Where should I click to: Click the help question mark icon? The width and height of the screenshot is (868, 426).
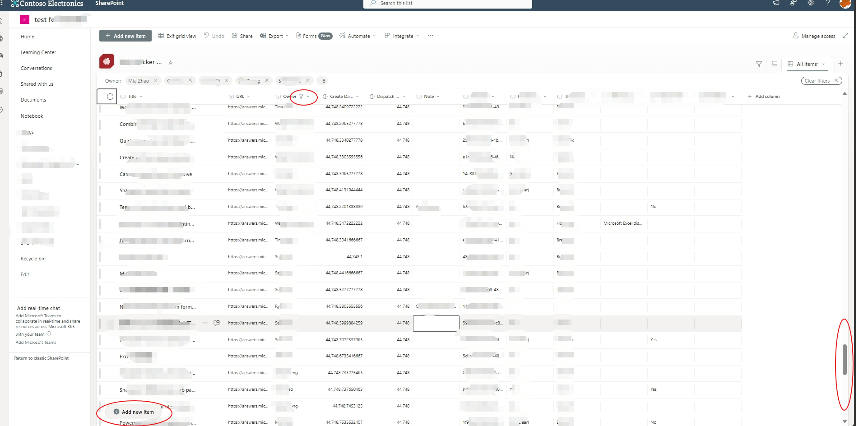[828, 3]
